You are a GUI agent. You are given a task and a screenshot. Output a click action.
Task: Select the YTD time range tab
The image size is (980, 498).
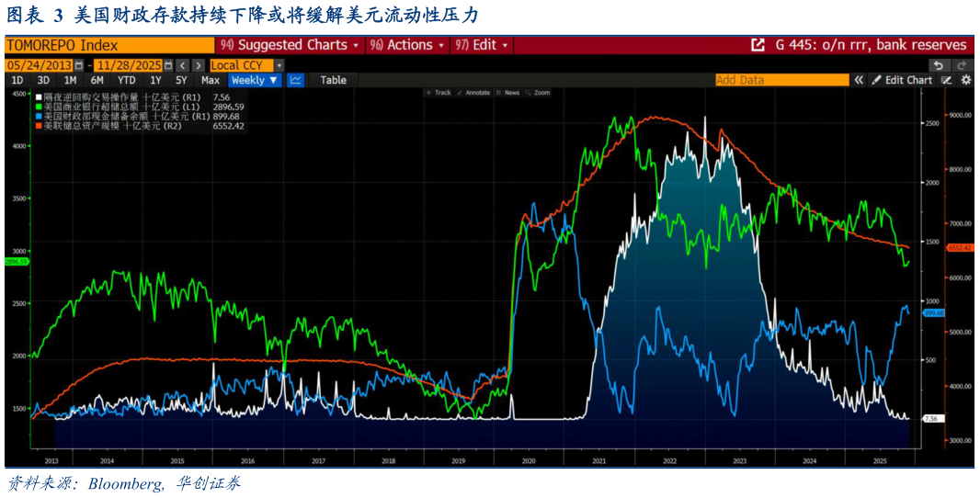(x=126, y=81)
